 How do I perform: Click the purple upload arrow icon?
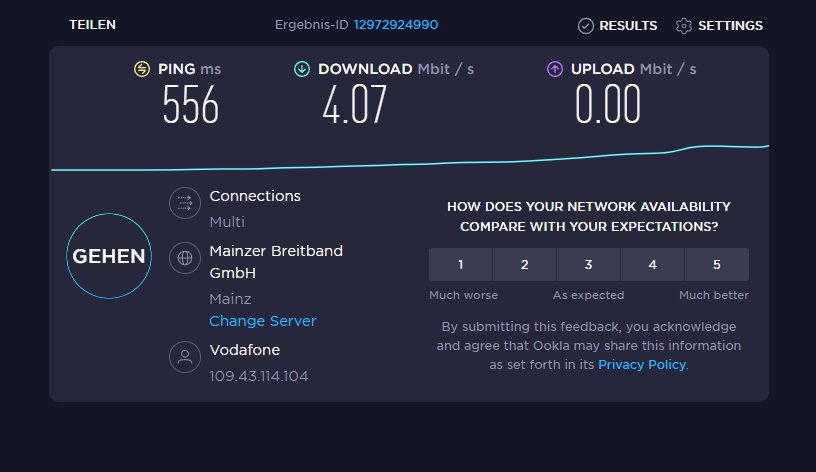tap(555, 69)
